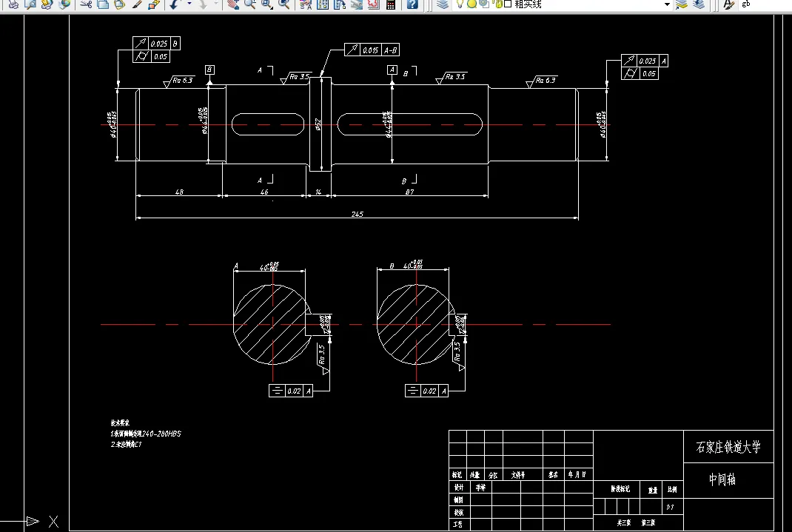Click the Paste clipboard icon

[120, 4]
